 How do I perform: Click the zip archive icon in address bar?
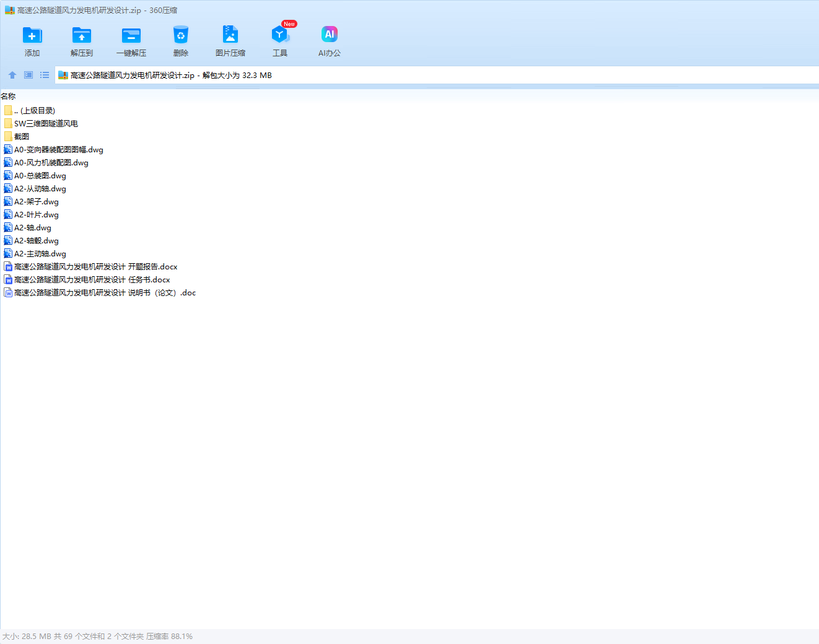click(x=63, y=76)
